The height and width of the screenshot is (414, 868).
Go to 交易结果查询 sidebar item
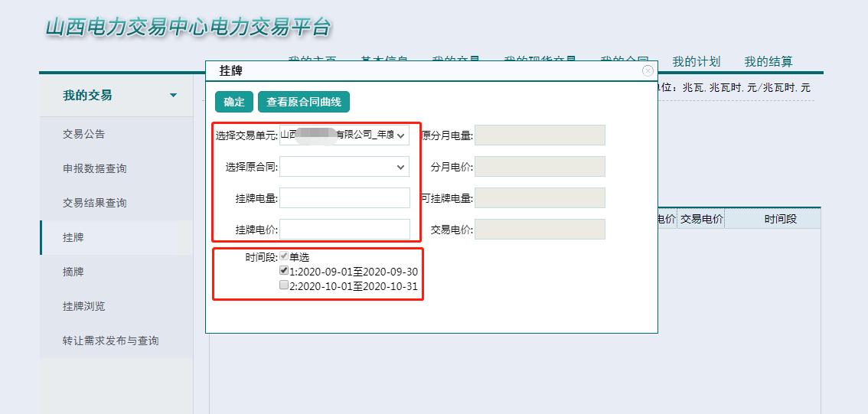[95, 203]
